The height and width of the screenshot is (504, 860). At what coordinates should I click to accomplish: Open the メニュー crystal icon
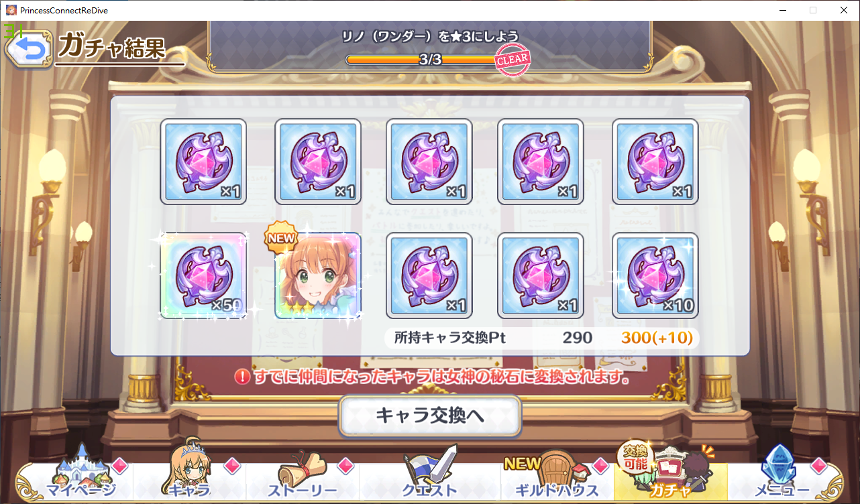pos(782,473)
